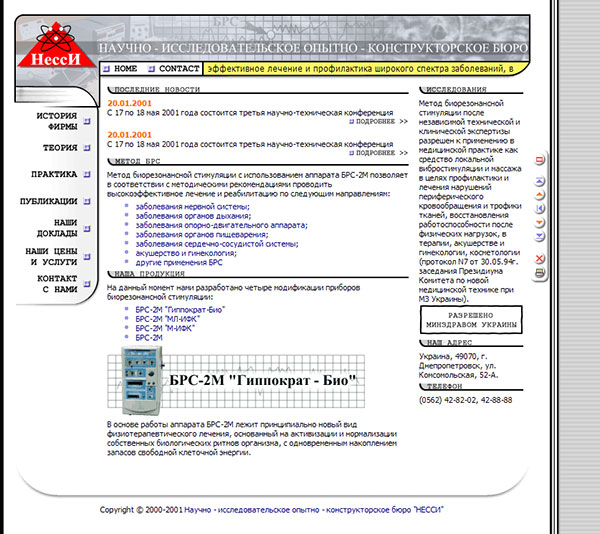The height and width of the screenshot is (534, 600).
Task: Open Контакт с нами sidebar item
Action: [57, 284]
